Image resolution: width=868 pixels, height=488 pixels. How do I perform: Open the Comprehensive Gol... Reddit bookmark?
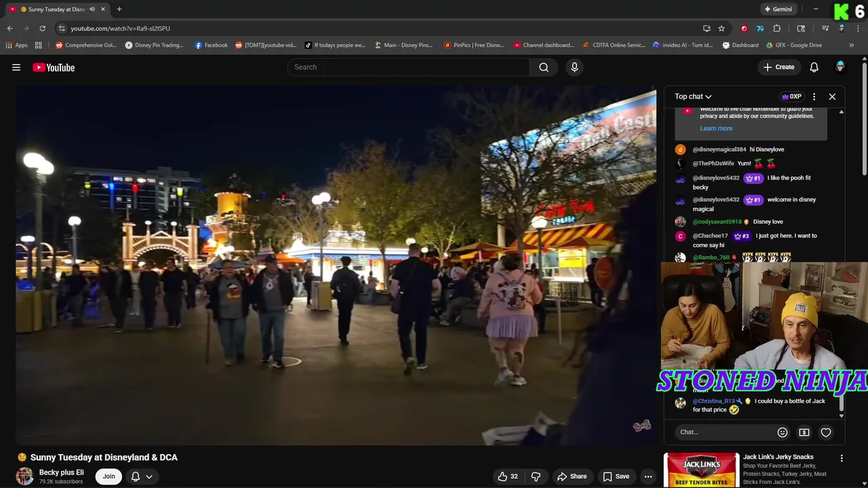tap(86, 45)
